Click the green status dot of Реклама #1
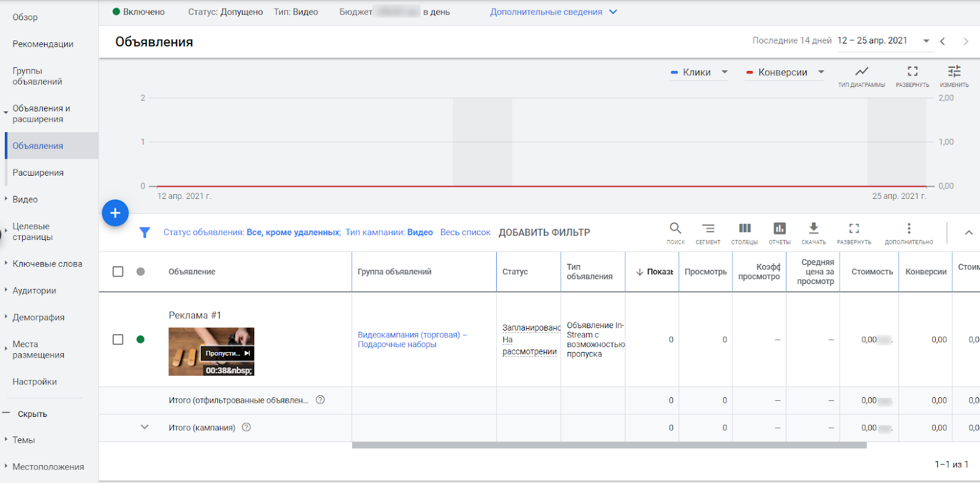 [140, 340]
